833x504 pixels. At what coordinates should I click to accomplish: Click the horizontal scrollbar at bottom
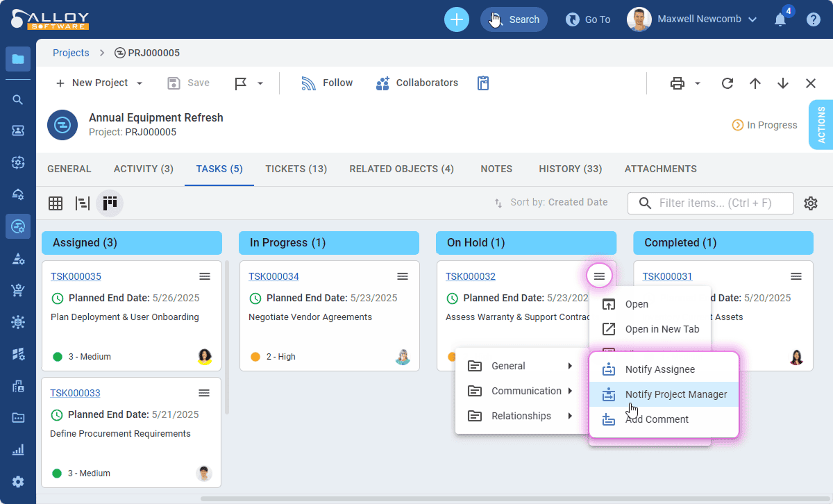pos(486,498)
